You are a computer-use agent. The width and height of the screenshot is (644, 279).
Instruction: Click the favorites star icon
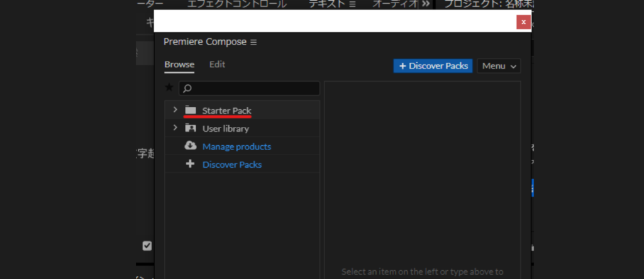[169, 88]
